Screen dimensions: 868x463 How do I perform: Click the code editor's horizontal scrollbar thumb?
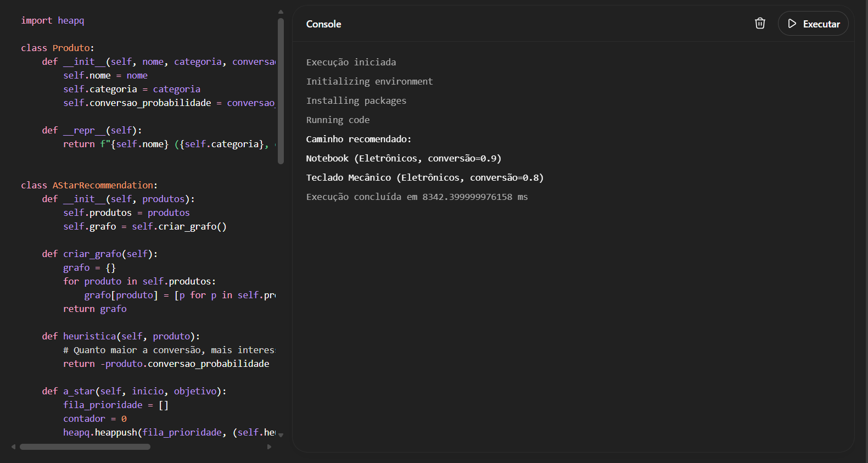[x=85, y=447]
